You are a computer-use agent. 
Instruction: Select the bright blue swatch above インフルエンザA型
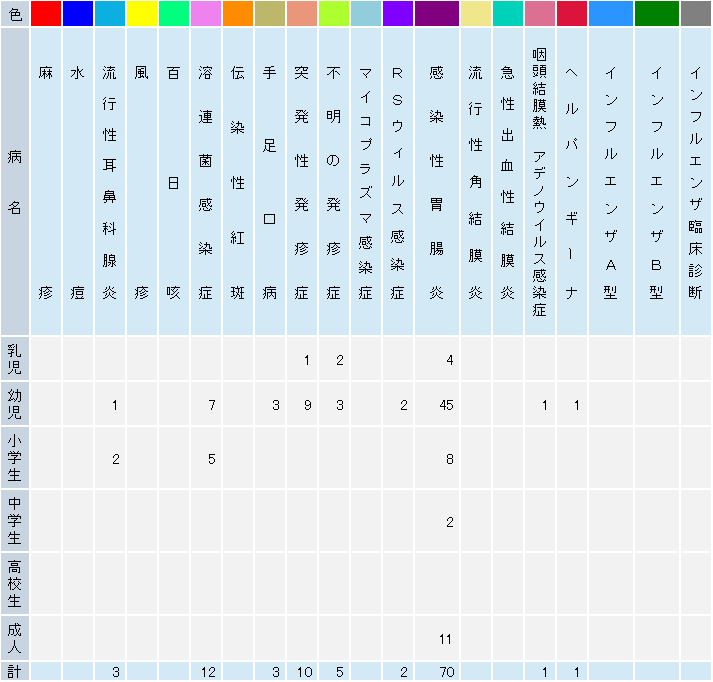coord(611,14)
